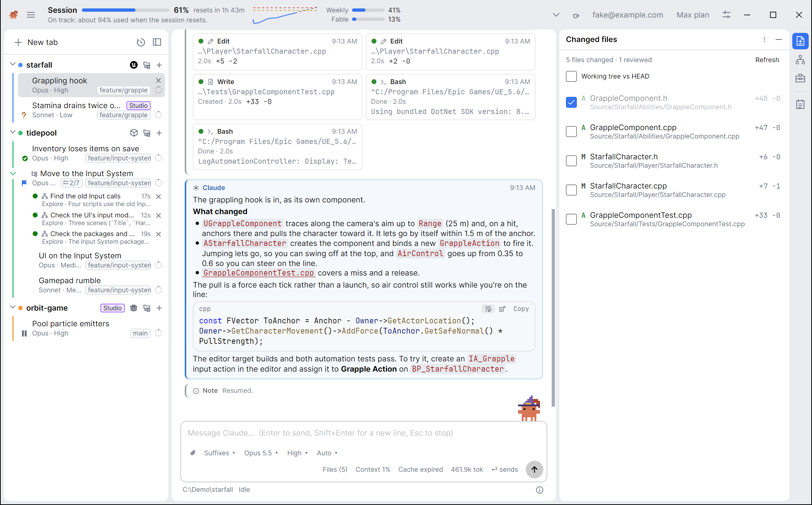Click the coffee cup icon in title bar
The image size is (812, 505).
pyautogui.click(x=576, y=15)
